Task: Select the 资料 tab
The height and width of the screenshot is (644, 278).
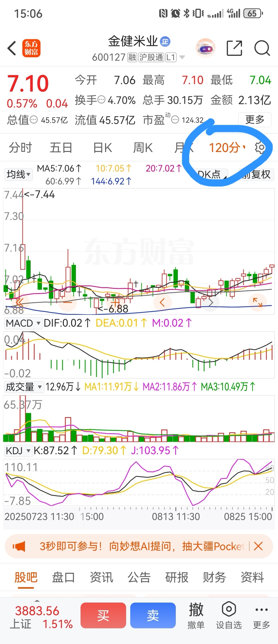Action: tap(252, 577)
